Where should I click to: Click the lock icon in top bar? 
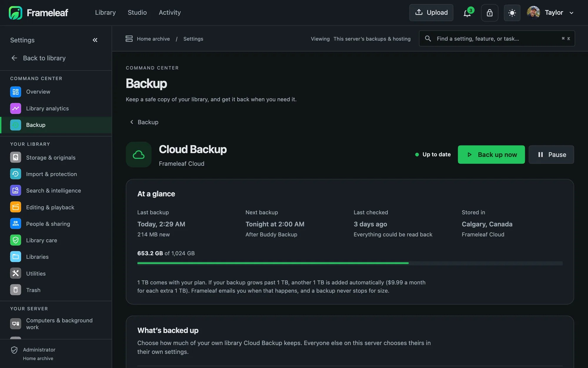pyautogui.click(x=490, y=13)
